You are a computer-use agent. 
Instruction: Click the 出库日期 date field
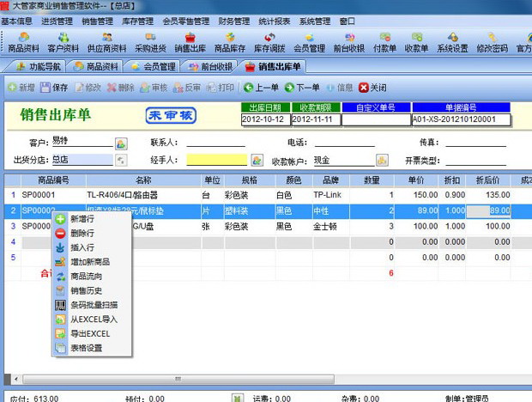(266, 119)
